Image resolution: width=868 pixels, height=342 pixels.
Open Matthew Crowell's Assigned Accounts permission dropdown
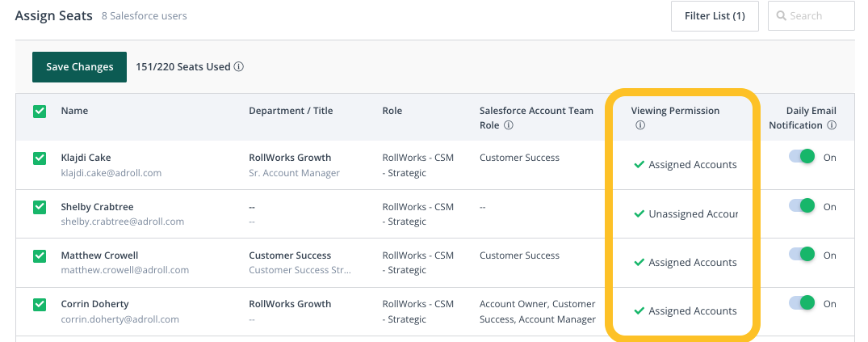[x=686, y=262]
